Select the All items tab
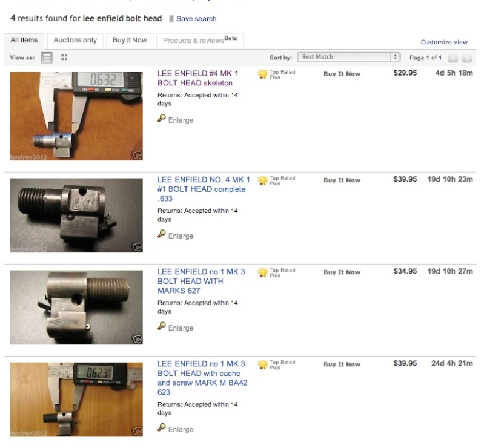Viewport: 484px width, 448px height. pos(24,41)
